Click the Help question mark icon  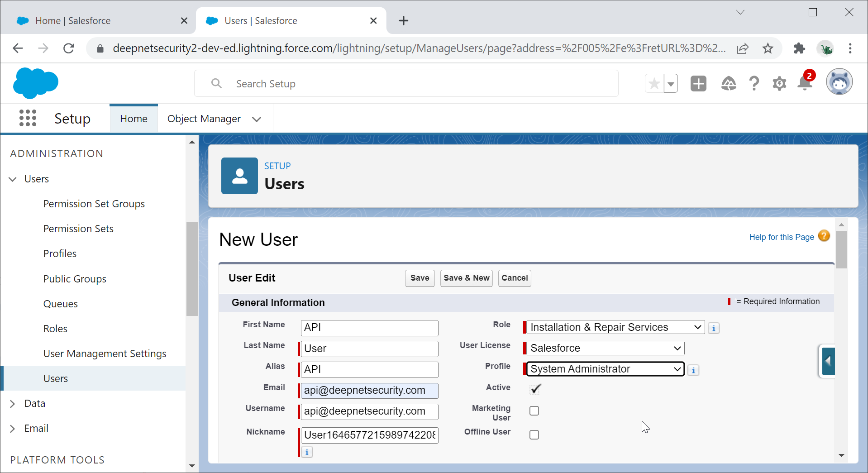coord(754,84)
